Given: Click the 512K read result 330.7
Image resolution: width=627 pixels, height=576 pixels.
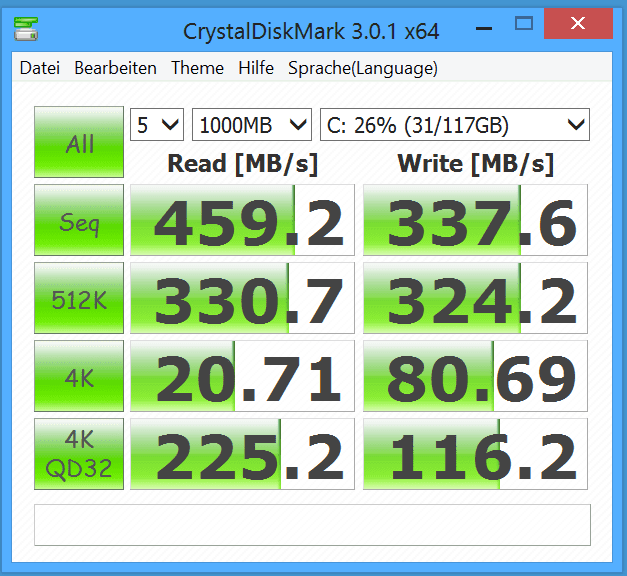Looking at the screenshot, I should click(x=242, y=298).
